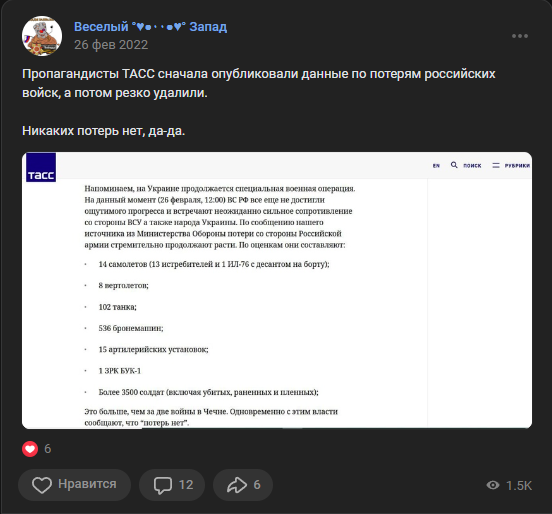This screenshot has height=514, width=552.
Task: Click the ПОИСК label in the TASS header
Action: pyautogui.click(x=472, y=165)
